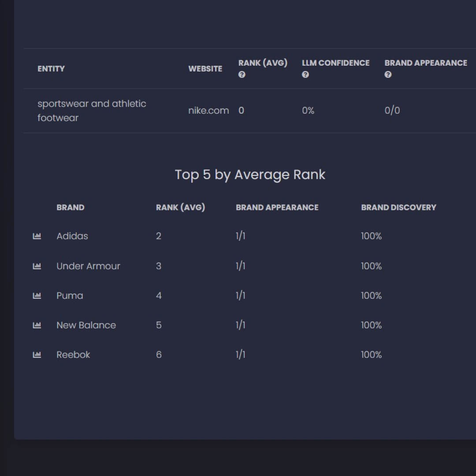Click the BRAND DISCOVERY column header
The width and height of the screenshot is (476, 476).
(398, 208)
